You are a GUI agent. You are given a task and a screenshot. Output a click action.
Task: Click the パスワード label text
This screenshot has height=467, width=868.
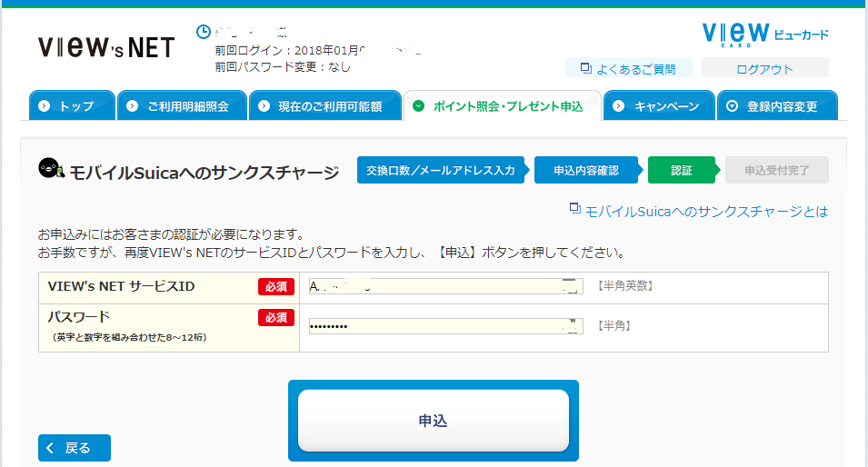pos(78,317)
